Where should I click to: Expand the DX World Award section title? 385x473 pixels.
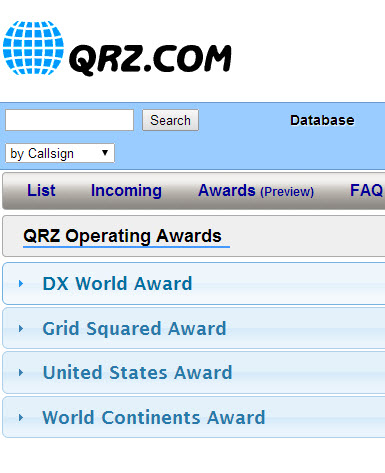coord(117,284)
